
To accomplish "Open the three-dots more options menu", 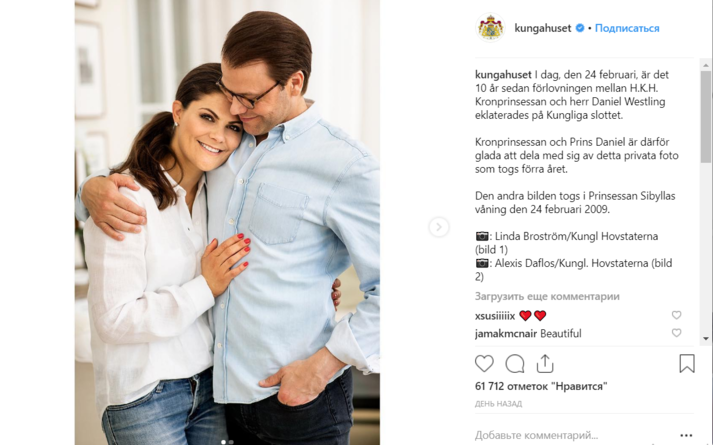I will [686, 435].
